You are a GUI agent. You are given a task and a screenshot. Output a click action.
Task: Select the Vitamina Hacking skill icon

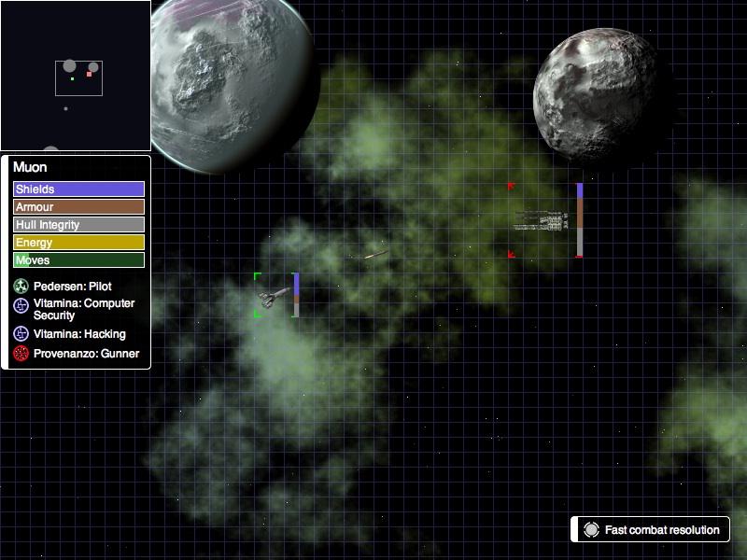21,334
